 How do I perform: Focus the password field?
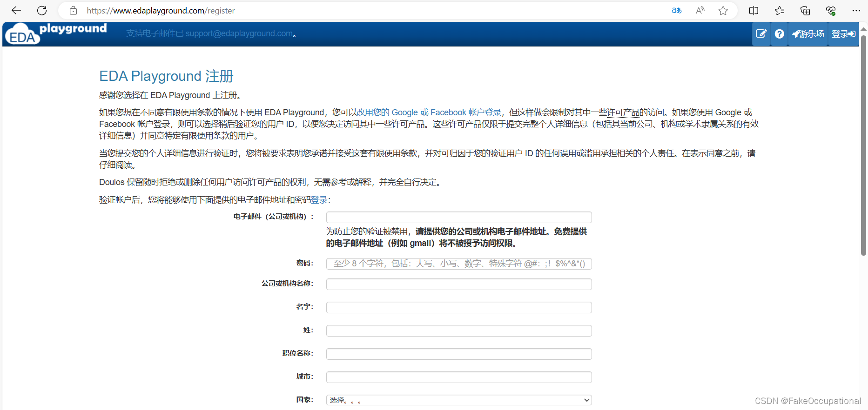(459, 264)
